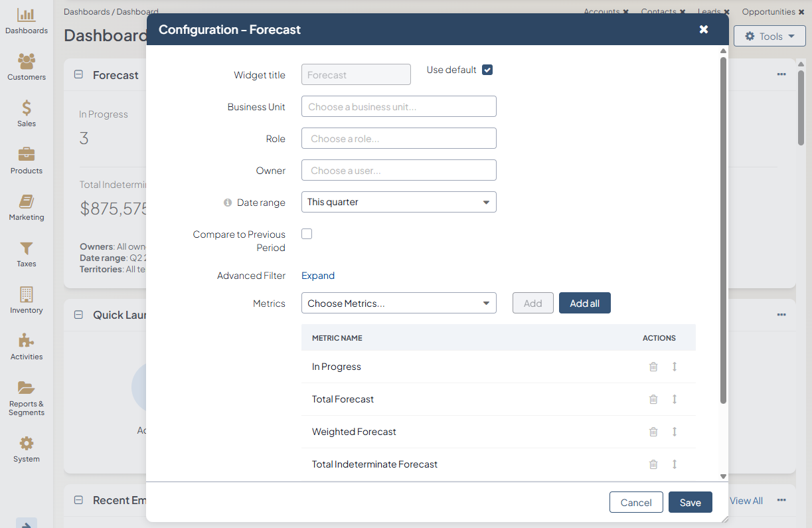Delete the Weighted Forecast metric
The width and height of the screenshot is (812, 528).
653,432
